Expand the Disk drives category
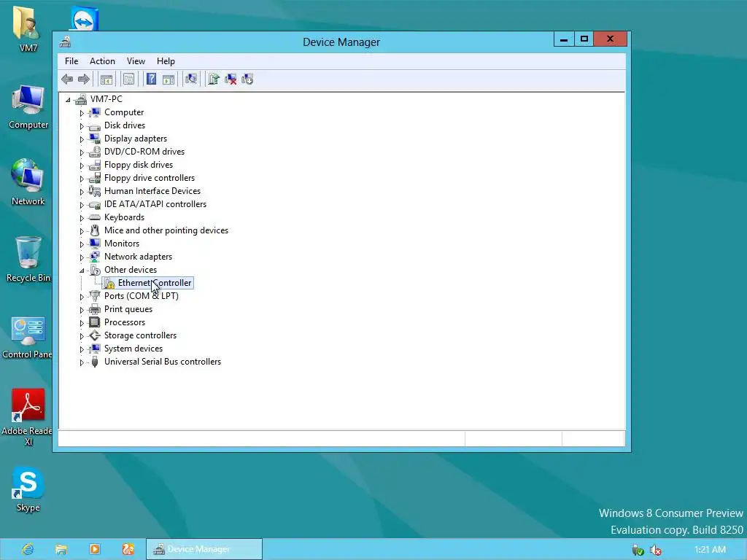The image size is (747, 560). pos(82,126)
